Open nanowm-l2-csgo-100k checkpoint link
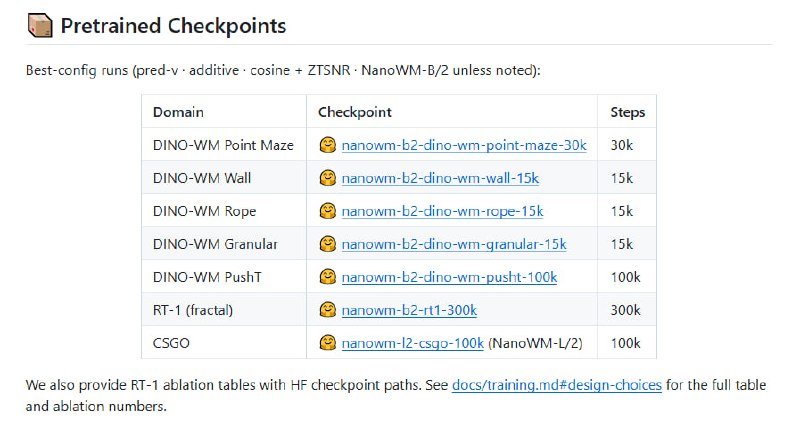Image resolution: width=800 pixels, height=428 pixels. pyautogui.click(x=412, y=343)
